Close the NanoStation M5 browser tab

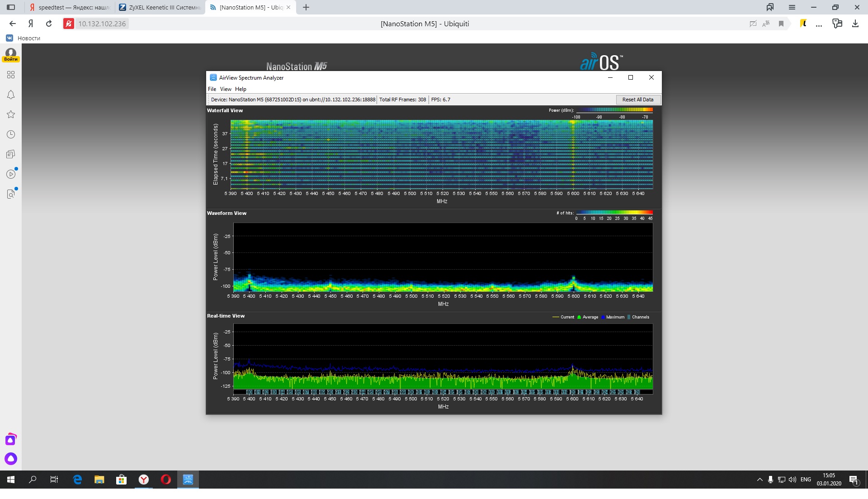[x=288, y=7]
